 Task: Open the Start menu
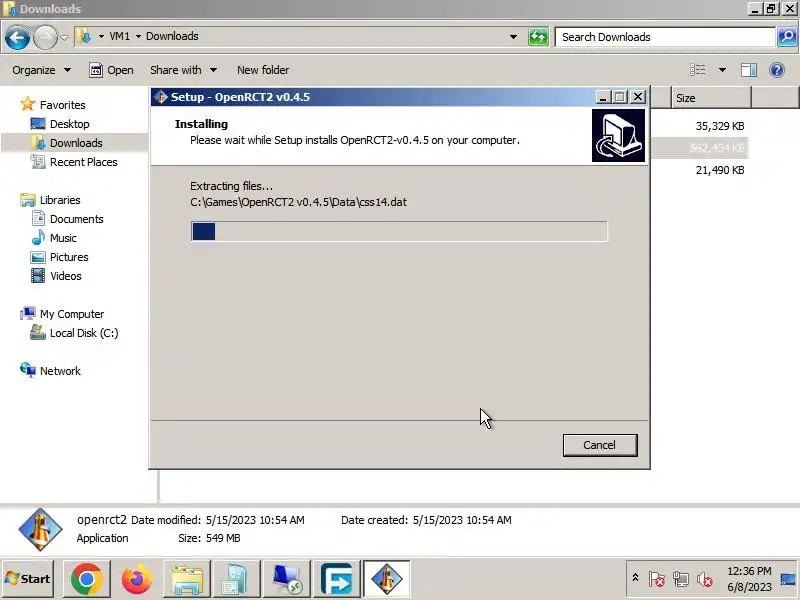point(28,579)
